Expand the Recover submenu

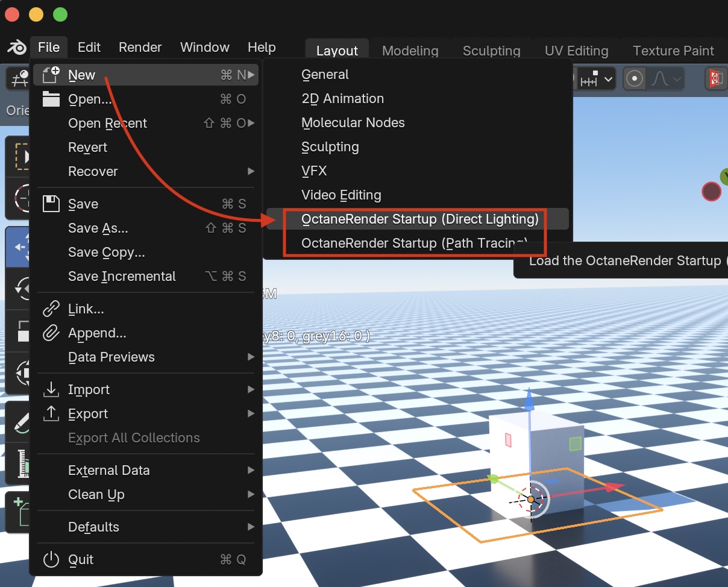pyautogui.click(x=146, y=171)
